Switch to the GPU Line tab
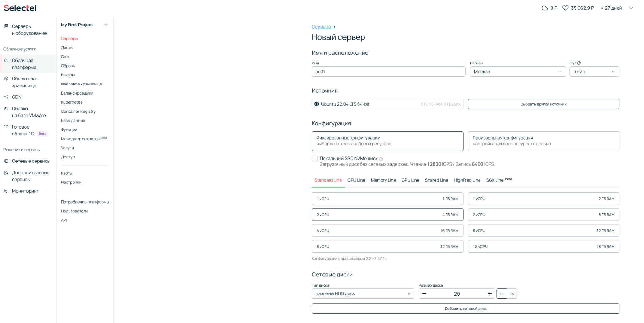Image resolution: width=644 pixels, height=323 pixels. click(x=410, y=180)
